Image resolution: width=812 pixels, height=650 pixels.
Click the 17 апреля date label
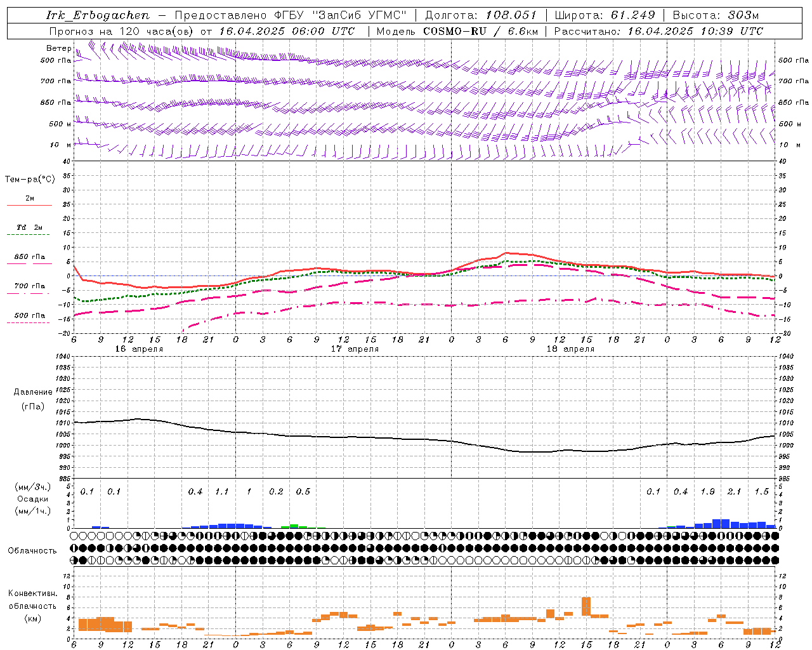pos(355,349)
